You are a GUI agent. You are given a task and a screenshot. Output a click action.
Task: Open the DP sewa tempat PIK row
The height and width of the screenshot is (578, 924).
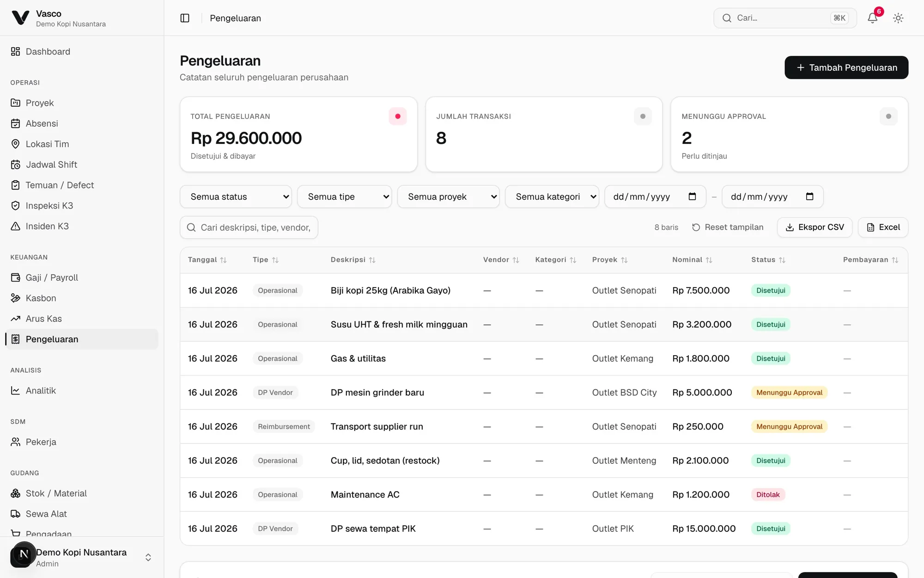[544, 529]
